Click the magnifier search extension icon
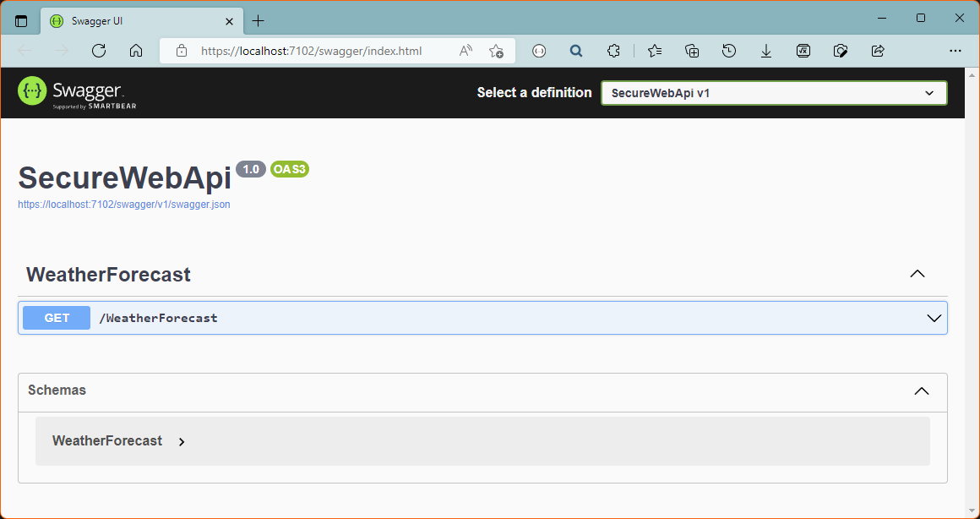The height and width of the screenshot is (519, 980). [x=576, y=51]
